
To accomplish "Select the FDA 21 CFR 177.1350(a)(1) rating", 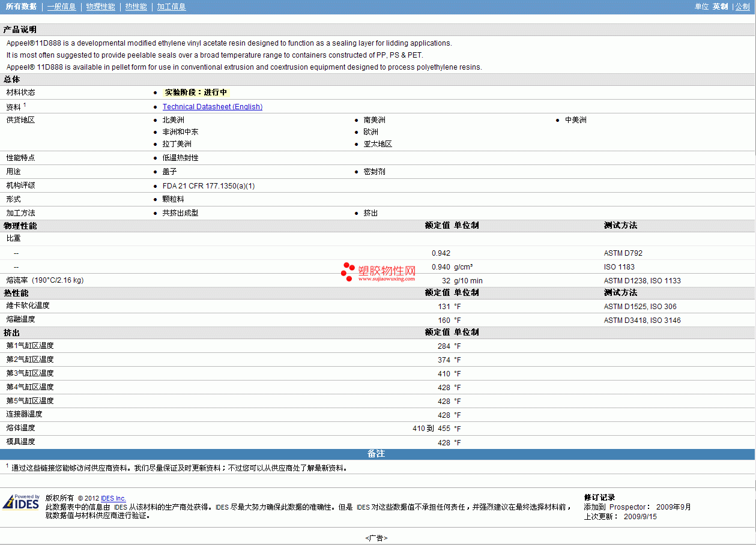I will [x=209, y=186].
